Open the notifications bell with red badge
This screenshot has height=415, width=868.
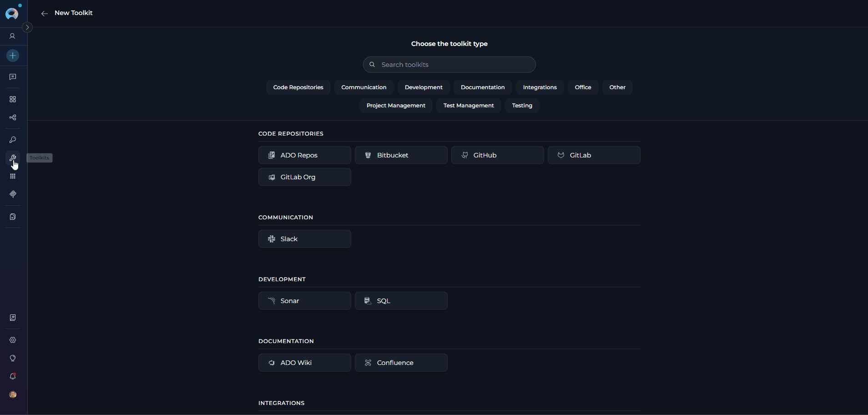[12, 376]
